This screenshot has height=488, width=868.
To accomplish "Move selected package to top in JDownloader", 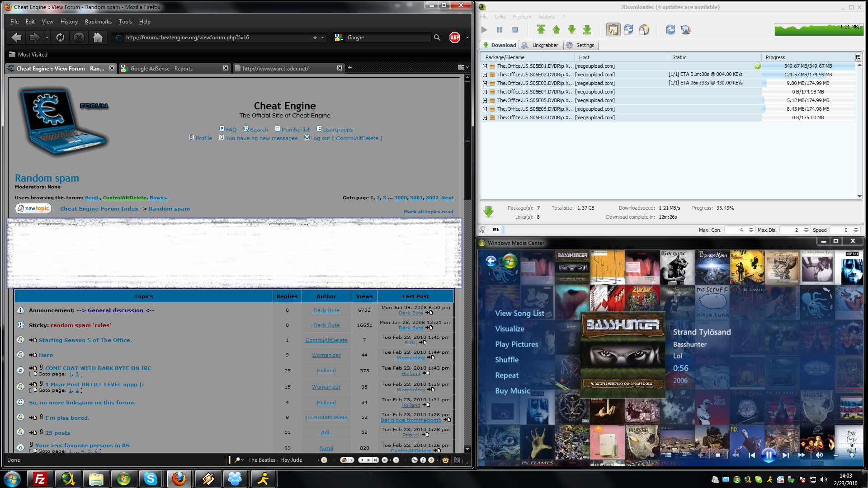I will pyautogui.click(x=541, y=30).
